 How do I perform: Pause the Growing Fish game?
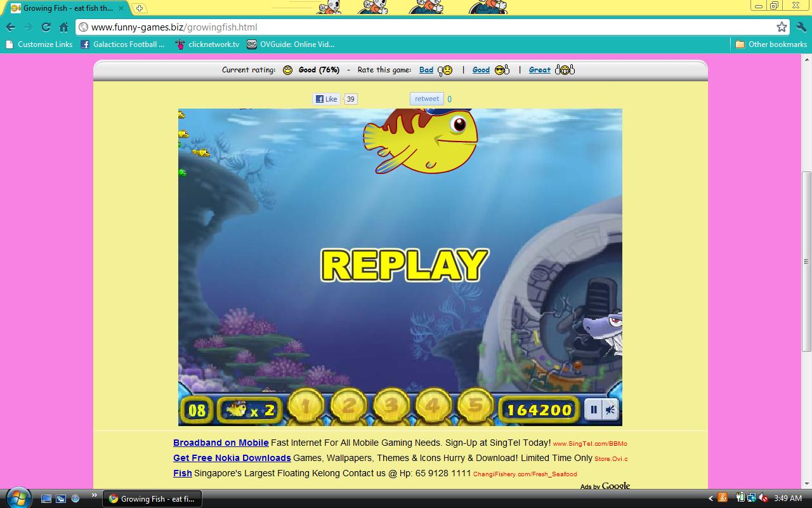pos(593,410)
